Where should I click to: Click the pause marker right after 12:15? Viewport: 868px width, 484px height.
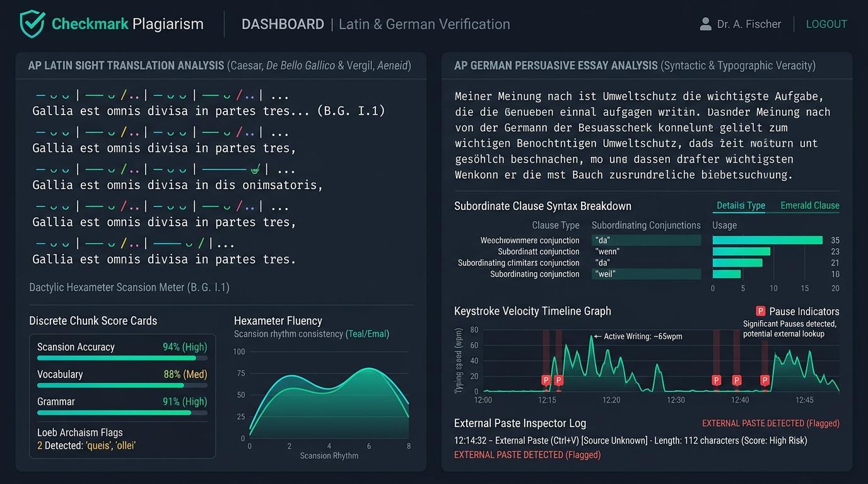point(558,380)
